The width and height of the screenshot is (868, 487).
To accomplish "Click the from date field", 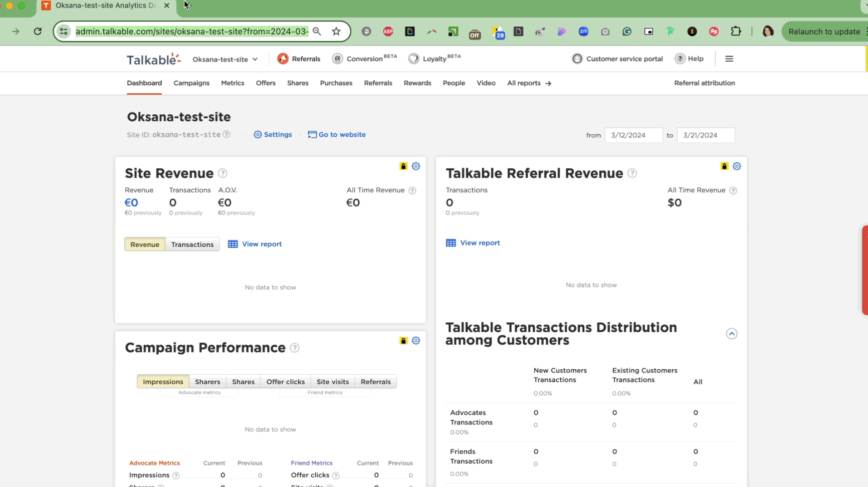I will click(633, 135).
